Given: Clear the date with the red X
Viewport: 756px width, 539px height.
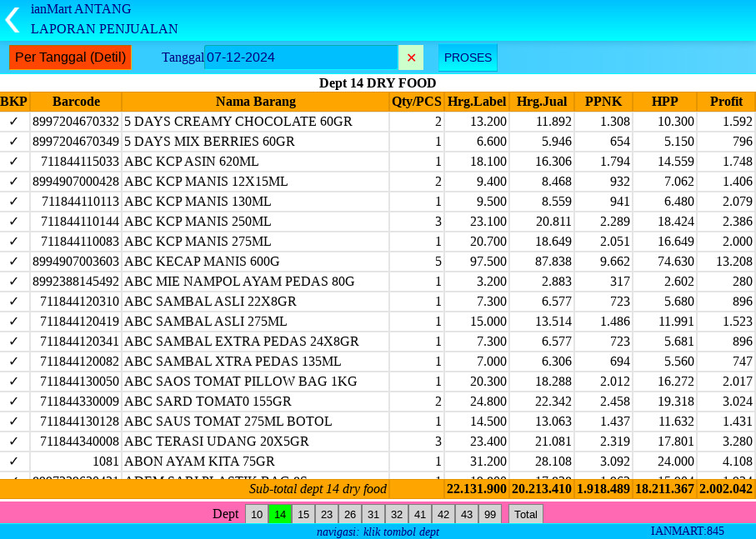Looking at the screenshot, I should coord(411,57).
